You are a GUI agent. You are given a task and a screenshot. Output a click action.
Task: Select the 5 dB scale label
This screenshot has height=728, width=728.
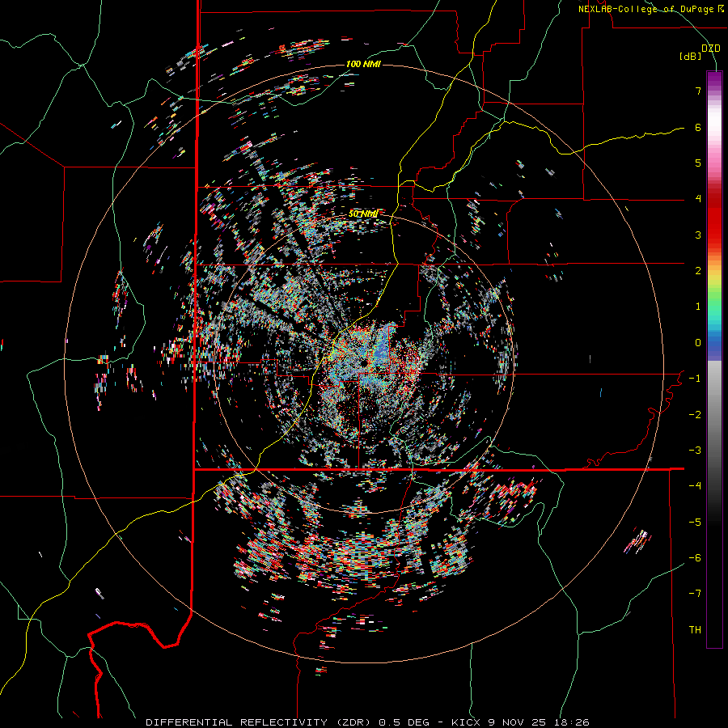click(698, 163)
